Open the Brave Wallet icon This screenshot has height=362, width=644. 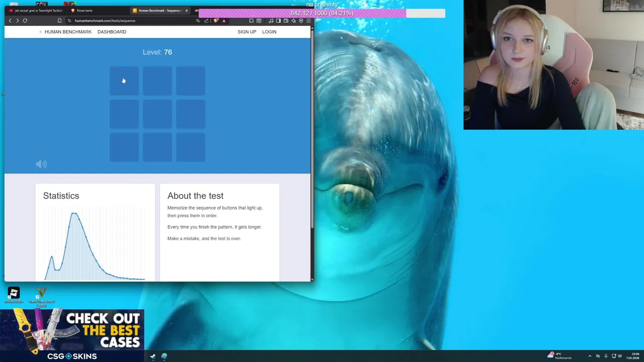pos(286,21)
